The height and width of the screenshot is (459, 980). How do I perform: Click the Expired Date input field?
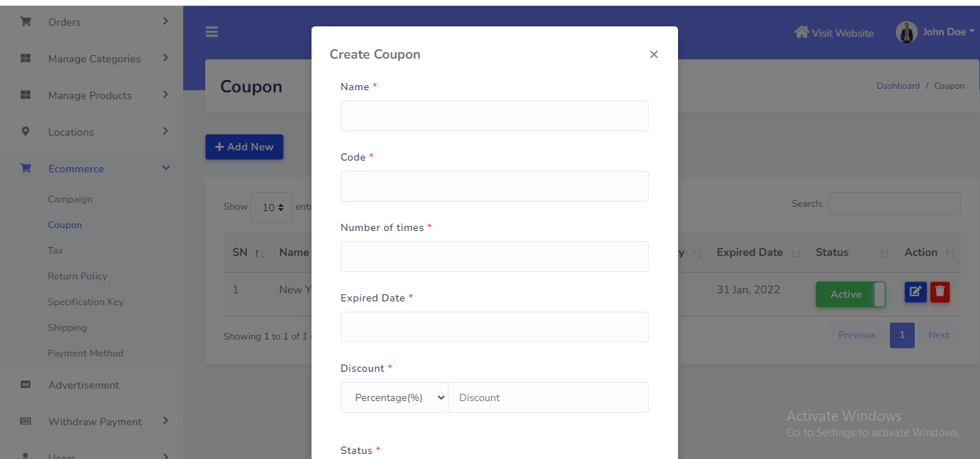494,327
